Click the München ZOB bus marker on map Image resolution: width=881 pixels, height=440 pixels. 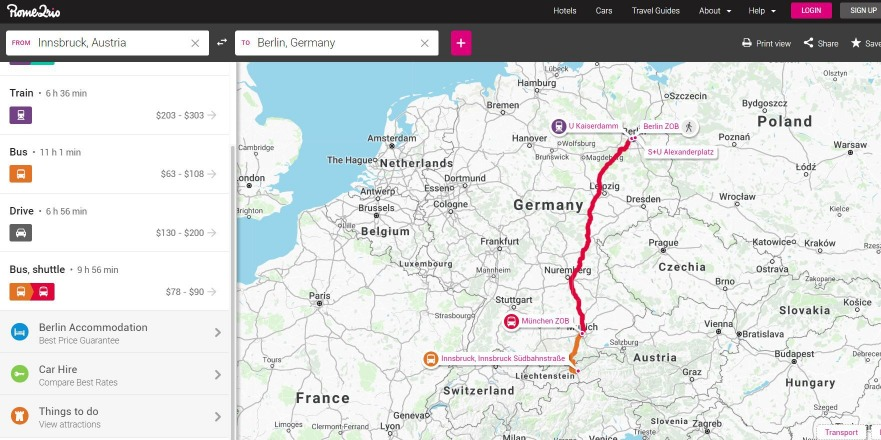[x=511, y=321]
